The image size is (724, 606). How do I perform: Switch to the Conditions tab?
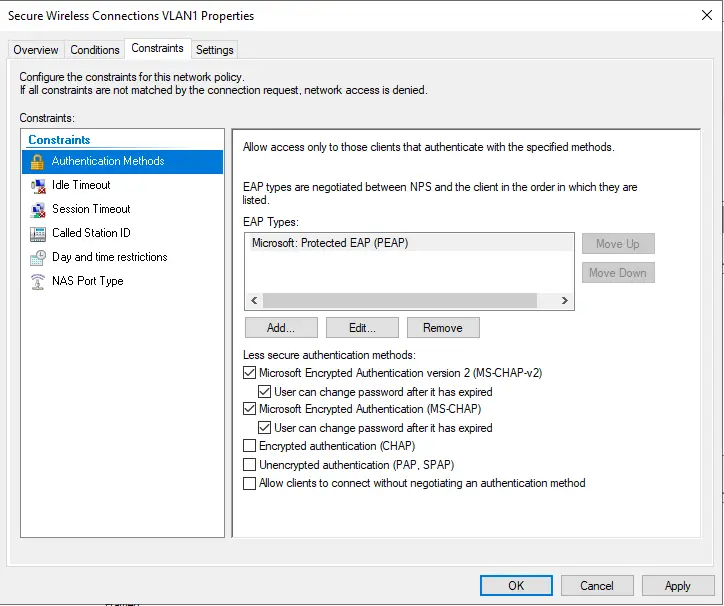[95, 49]
